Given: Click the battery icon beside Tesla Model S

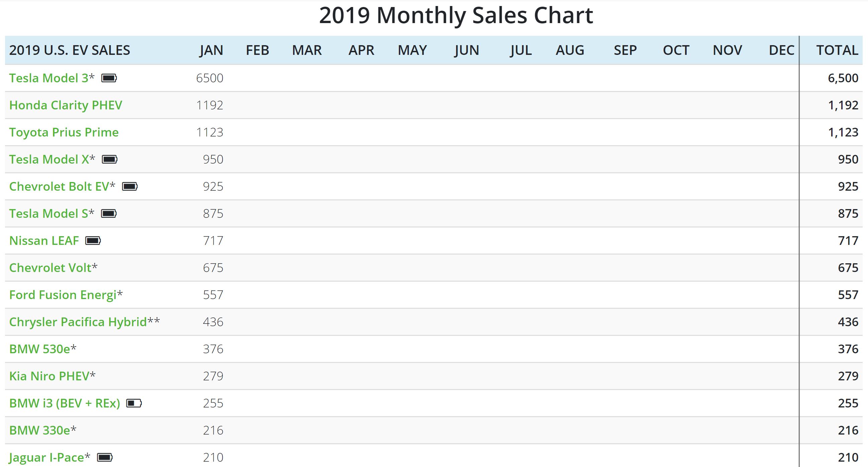Looking at the screenshot, I should point(109,214).
